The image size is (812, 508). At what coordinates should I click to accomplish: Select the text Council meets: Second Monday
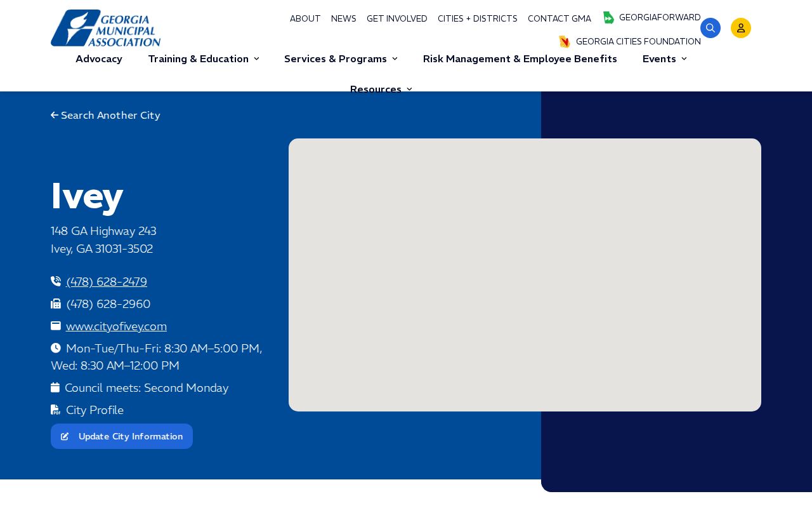pos(147,388)
